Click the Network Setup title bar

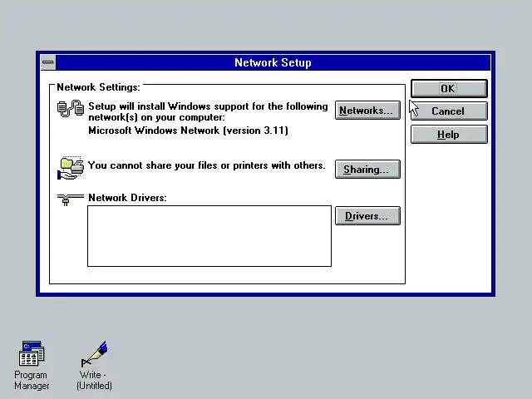coord(273,63)
